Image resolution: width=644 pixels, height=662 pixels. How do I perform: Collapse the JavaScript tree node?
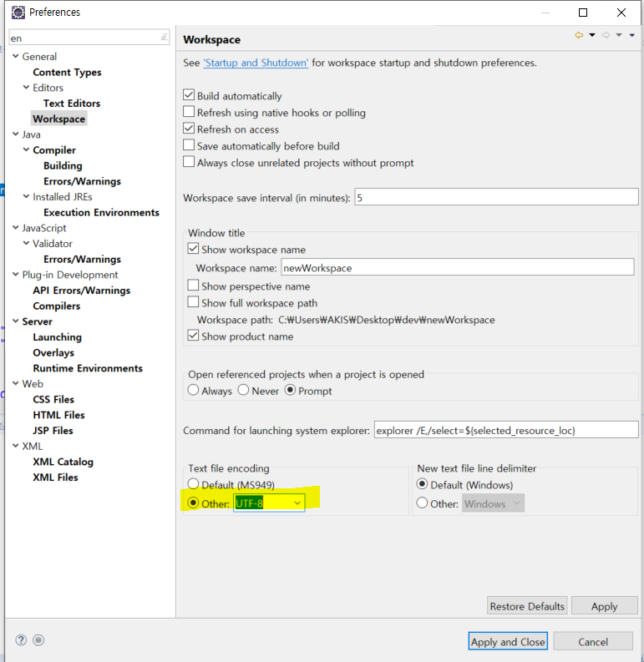click(x=16, y=228)
